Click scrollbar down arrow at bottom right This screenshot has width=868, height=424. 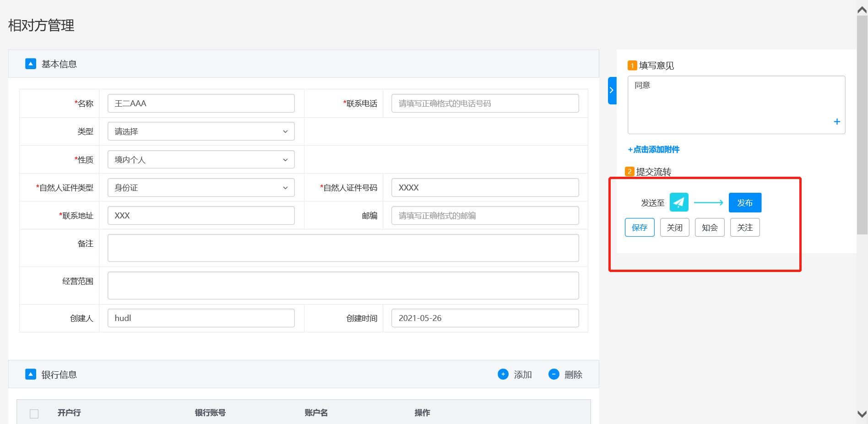coord(862,414)
